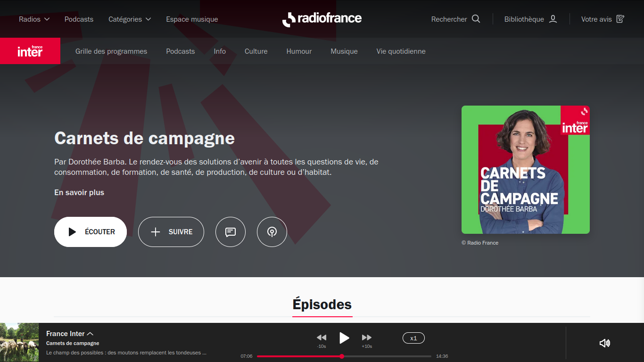The height and width of the screenshot is (362, 644).
Task: Click the edit note icon by Votre avis
Action: (620, 19)
